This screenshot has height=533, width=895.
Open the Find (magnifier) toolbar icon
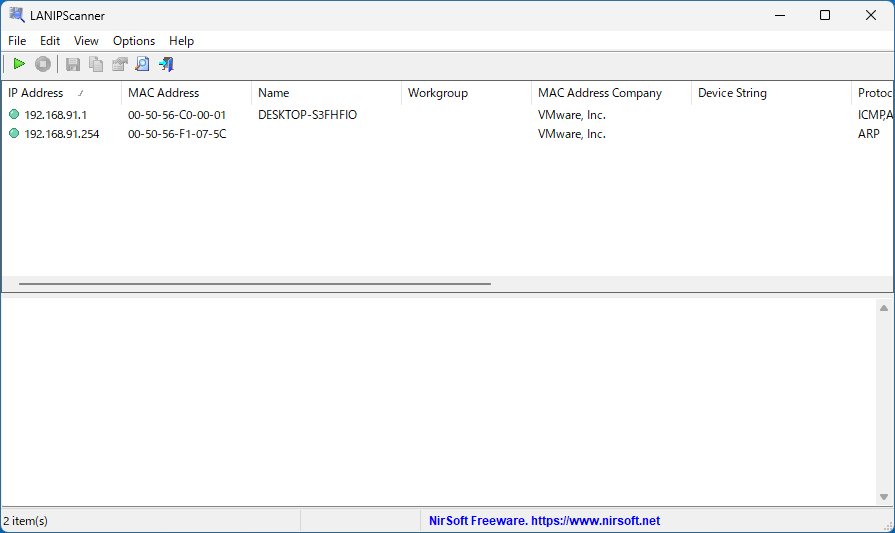point(143,64)
